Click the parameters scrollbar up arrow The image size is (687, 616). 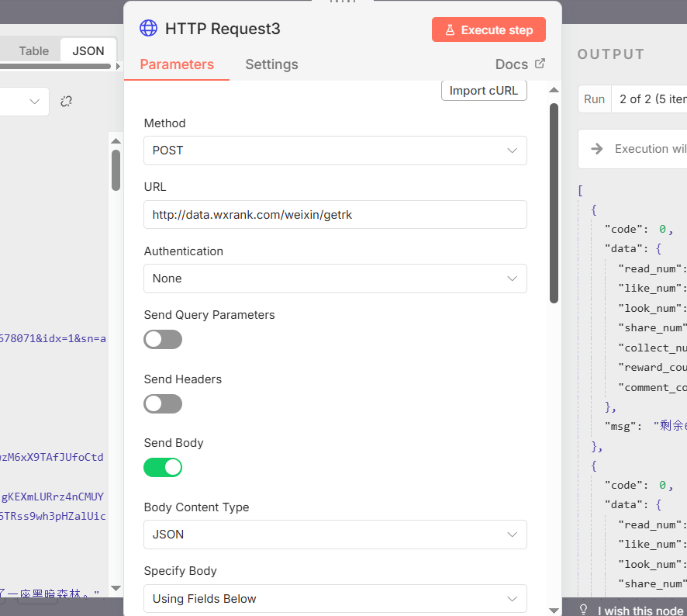pos(554,91)
